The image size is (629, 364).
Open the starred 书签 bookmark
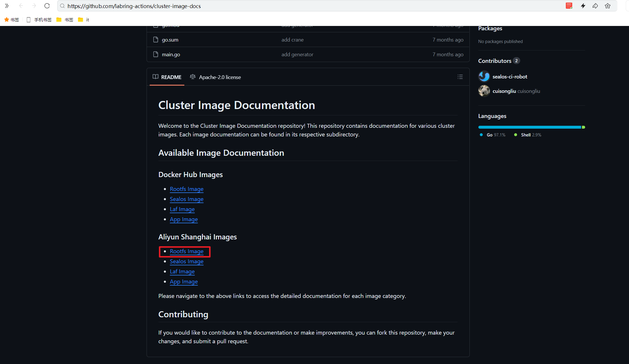pos(12,20)
